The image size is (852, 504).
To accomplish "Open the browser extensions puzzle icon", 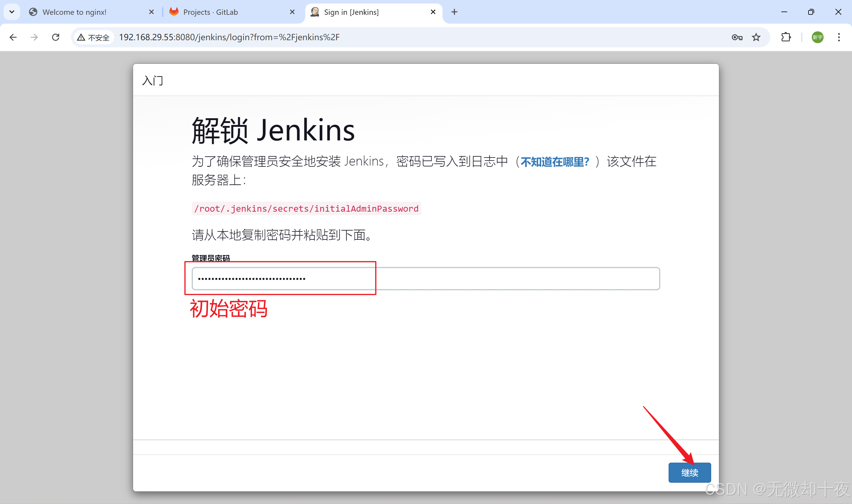I will [x=786, y=37].
